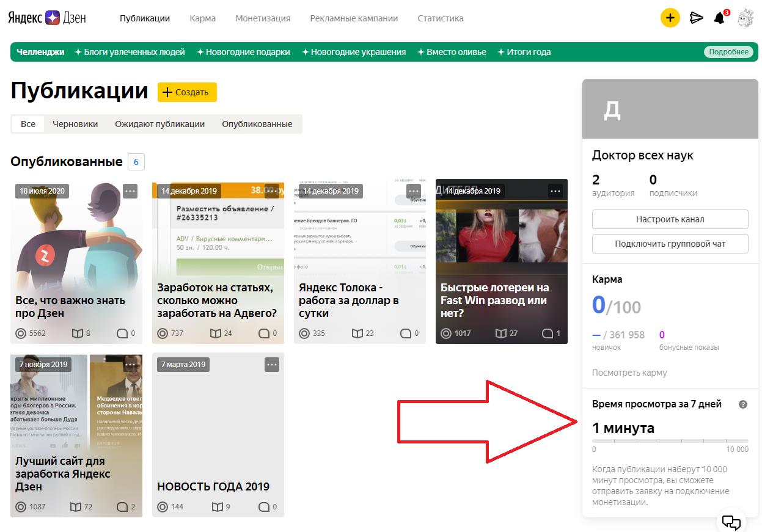Click views icon on 'НОВОСТЬ ГОДА 2019' card
Viewport: 762px width, 532px height.
(163, 507)
